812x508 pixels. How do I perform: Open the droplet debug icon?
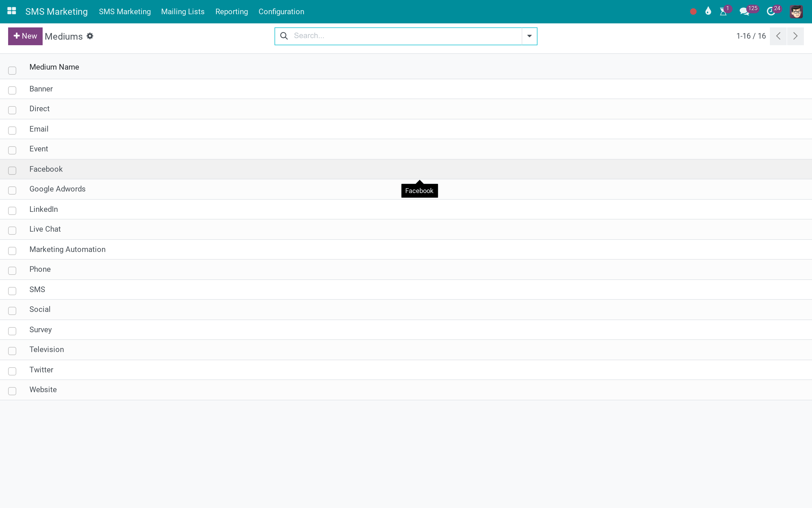click(x=708, y=11)
